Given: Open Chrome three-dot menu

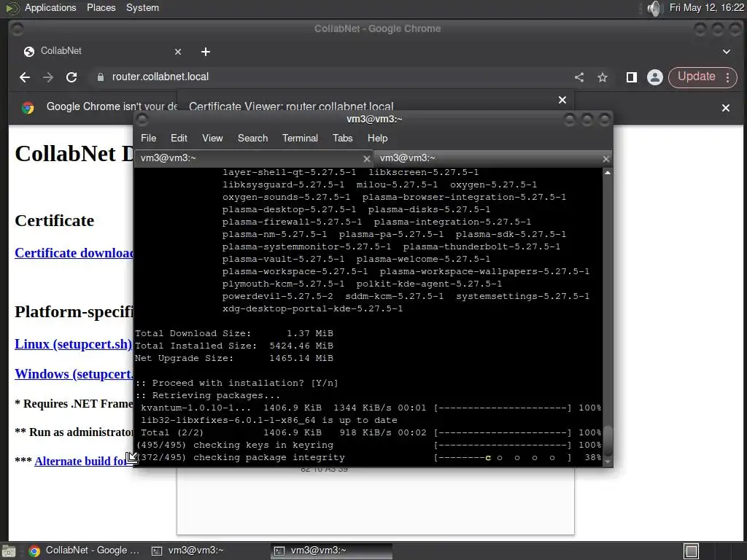Looking at the screenshot, I should 728,77.
